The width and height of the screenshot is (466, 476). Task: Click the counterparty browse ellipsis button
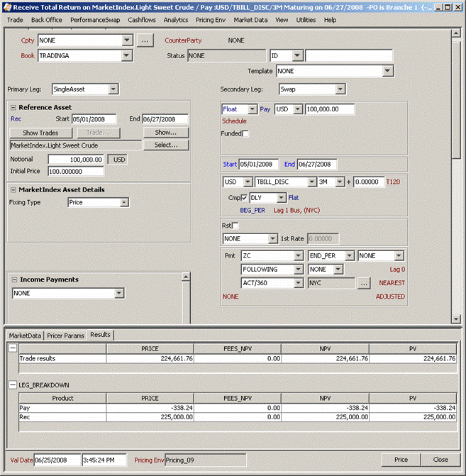145,40
